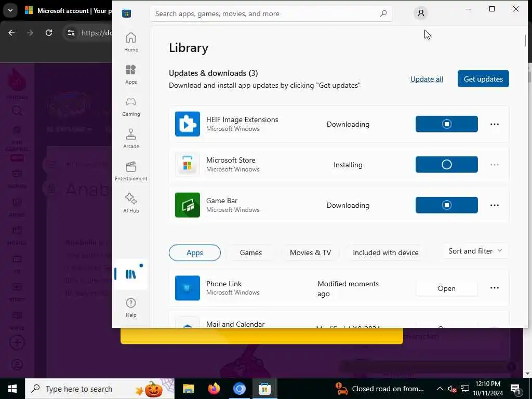Open the Windows Start menu

(x=12, y=389)
